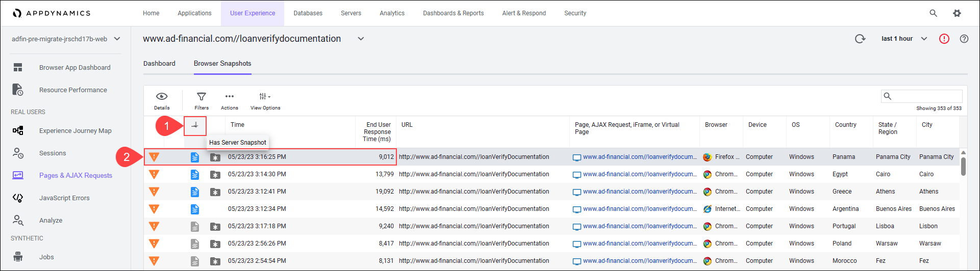Sort by End User Response Time column
Image resolution: width=980 pixels, height=271 pixels.
[377, 132]
